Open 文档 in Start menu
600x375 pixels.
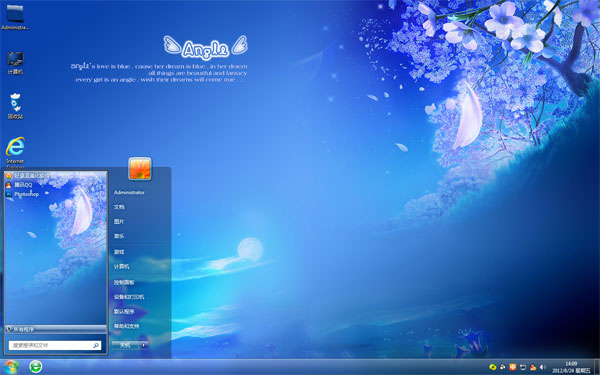click(x=119, y=207)
